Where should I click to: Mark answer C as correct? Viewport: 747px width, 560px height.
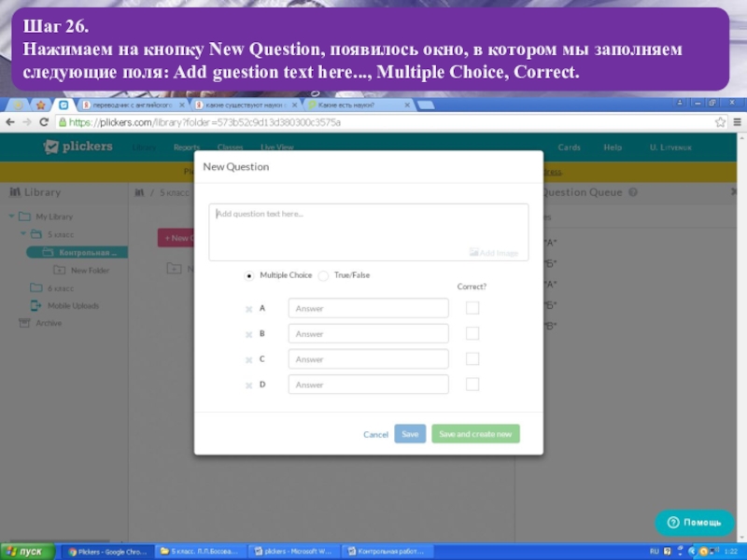(472, 358)
